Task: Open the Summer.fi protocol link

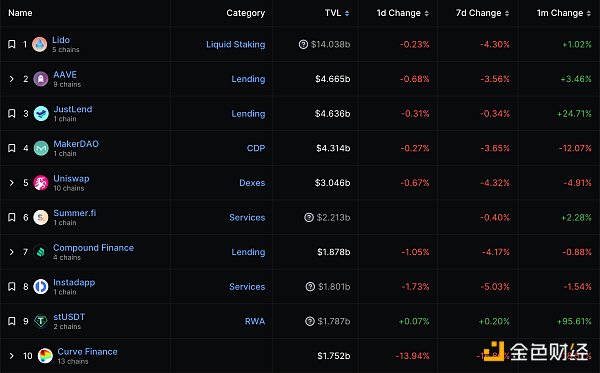Action: coord(75,213)
